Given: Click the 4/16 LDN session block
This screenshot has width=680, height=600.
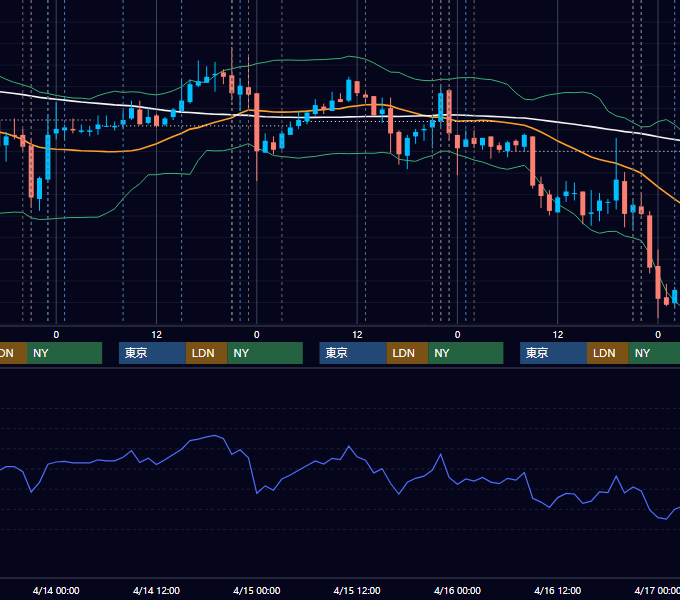Looking at the screenshot, I should (x=608, y=353).
